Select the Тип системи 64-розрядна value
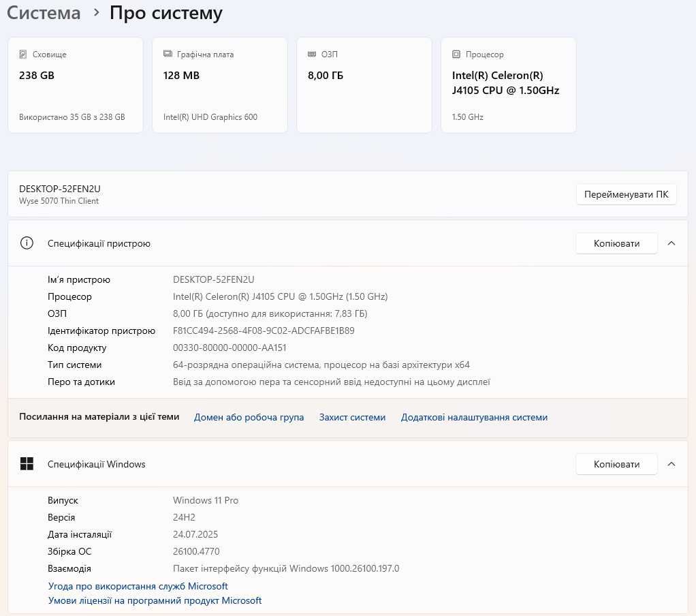 tap(321, 365)
